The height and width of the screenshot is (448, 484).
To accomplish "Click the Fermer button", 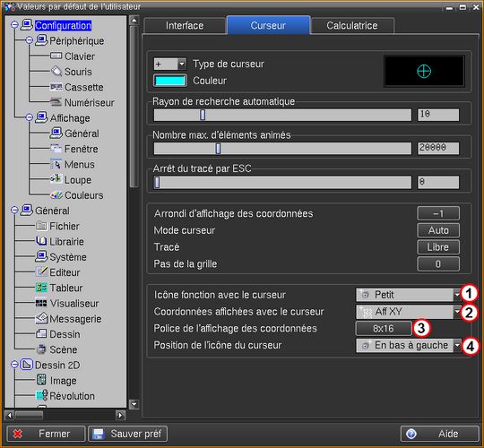I will (46, 434).
